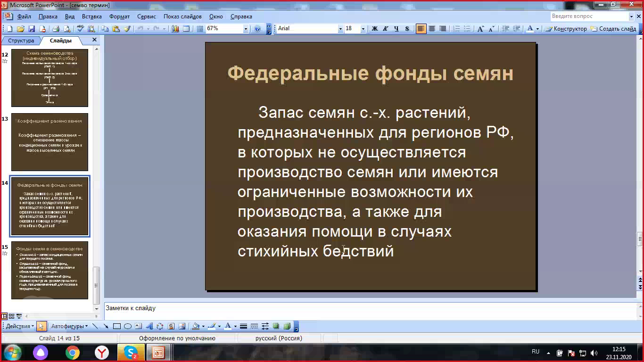Activate the Format Painter brush
The width and height of the screenshot is (644, 362).
(x=127, y=29)
